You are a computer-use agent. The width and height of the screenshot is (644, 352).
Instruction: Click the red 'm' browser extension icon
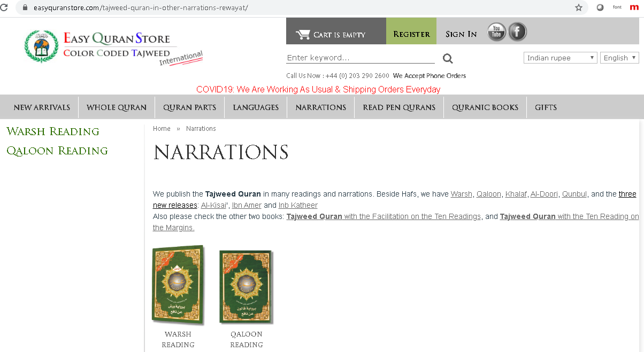634,7
